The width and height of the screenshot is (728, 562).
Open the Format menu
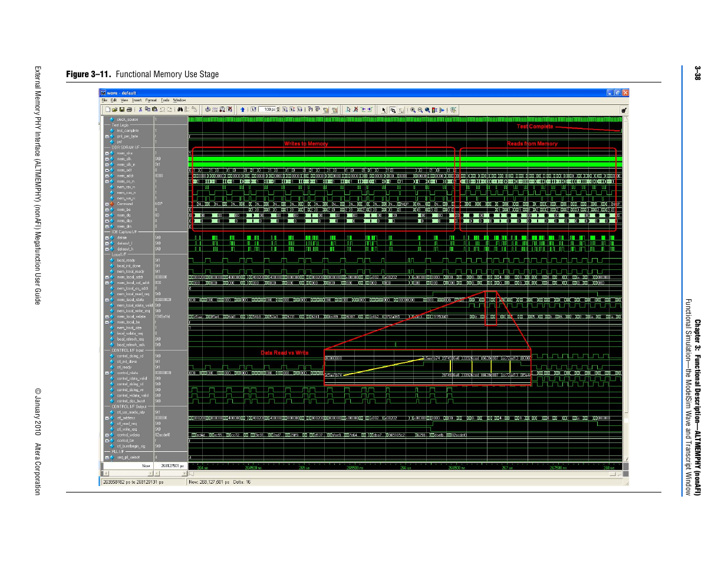[151, 100]
